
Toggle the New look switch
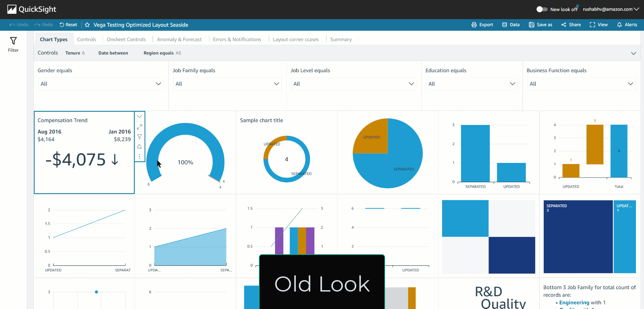tap(542, 9)
